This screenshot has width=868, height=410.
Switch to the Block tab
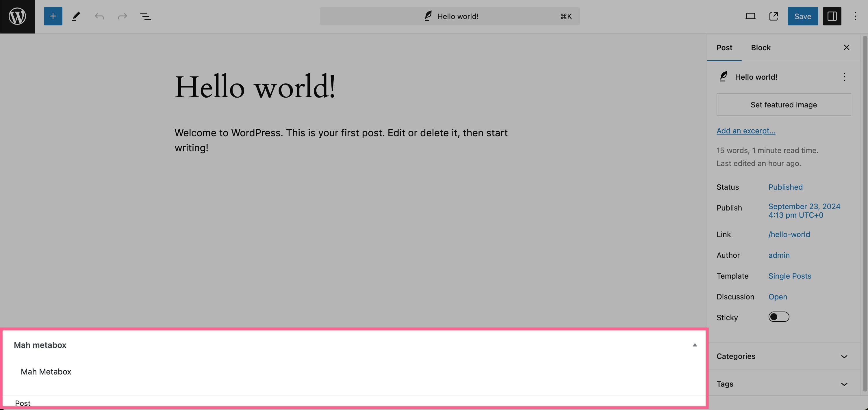point(761,47)
